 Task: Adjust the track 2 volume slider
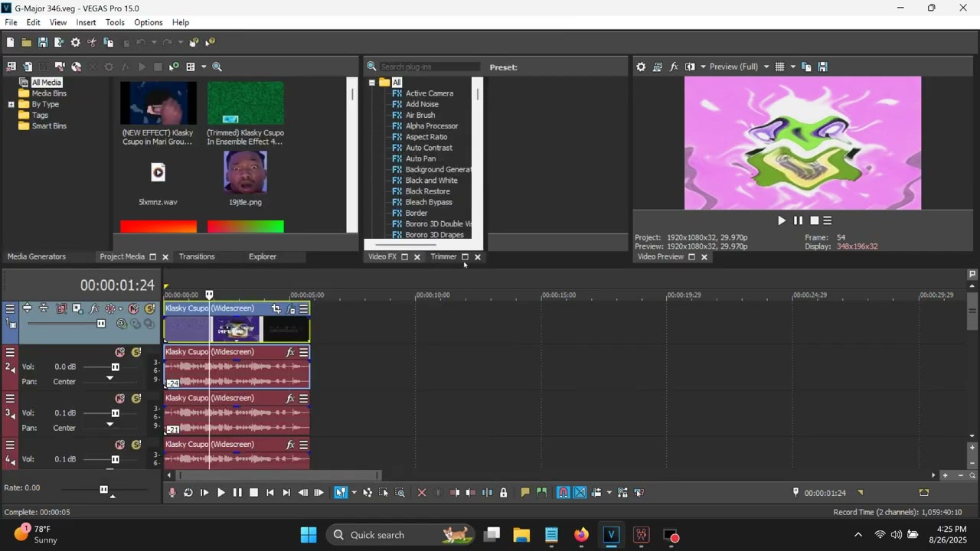[115, 367]
